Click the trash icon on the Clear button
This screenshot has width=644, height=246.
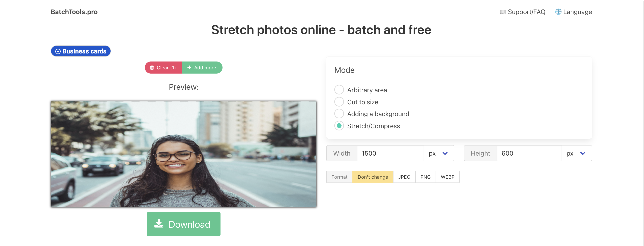[x=152, y=67]
